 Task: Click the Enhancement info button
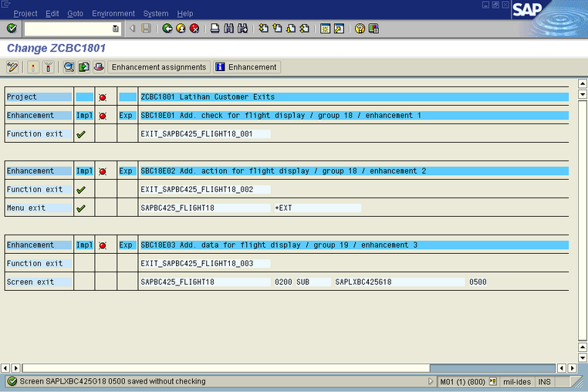pos(247,67)
